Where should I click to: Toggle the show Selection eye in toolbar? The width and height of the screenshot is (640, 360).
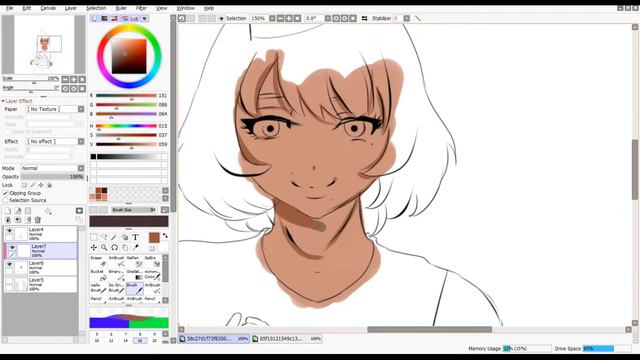coord(221,18)
